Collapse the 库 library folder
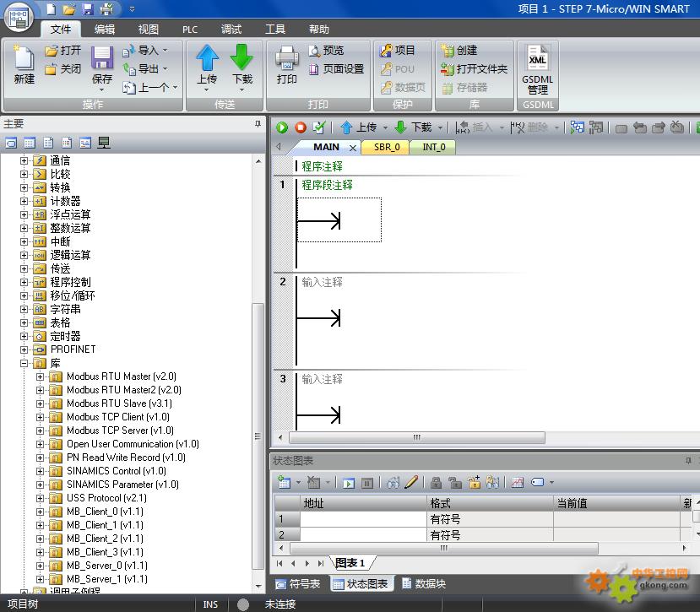The width and height of the screenshot is (700, 612). (24, 363)
